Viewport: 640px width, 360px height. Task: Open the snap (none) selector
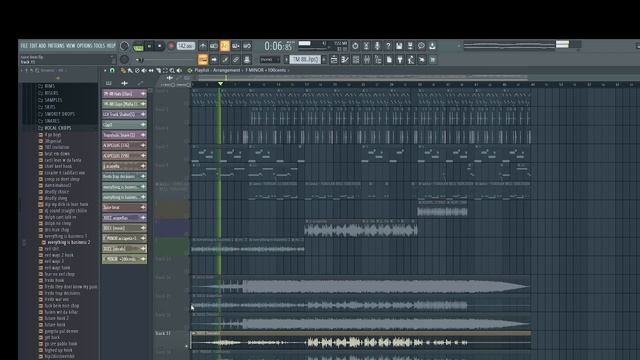pos(269,60)
